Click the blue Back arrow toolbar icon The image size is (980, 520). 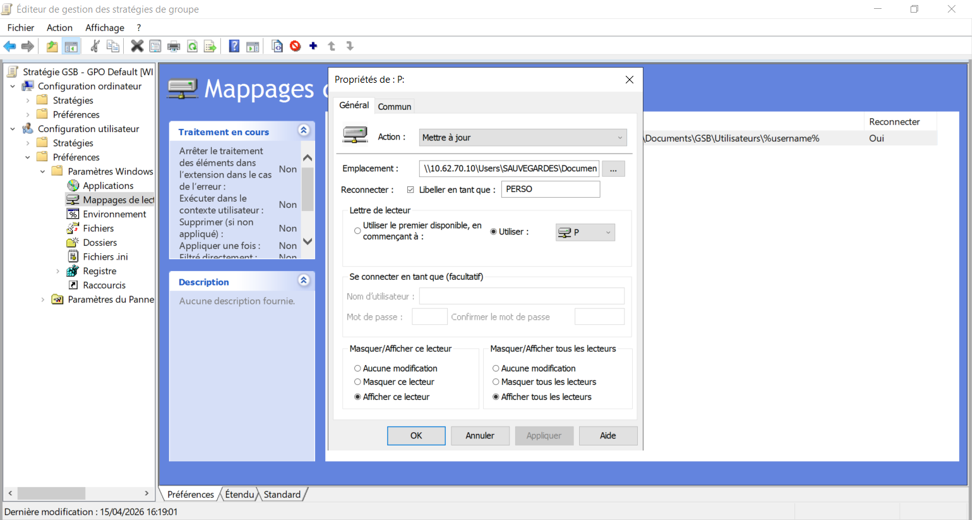[x=10, y=46]
